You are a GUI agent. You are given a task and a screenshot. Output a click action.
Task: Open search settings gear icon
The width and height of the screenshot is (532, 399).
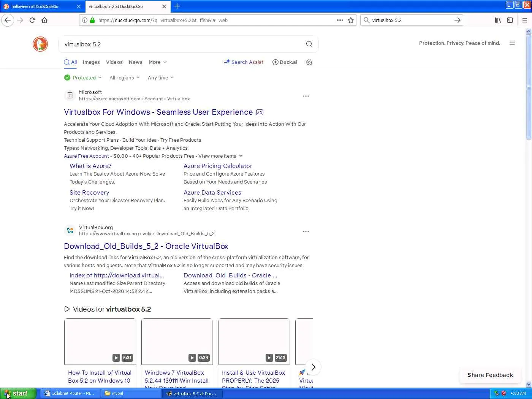[309, 62]
